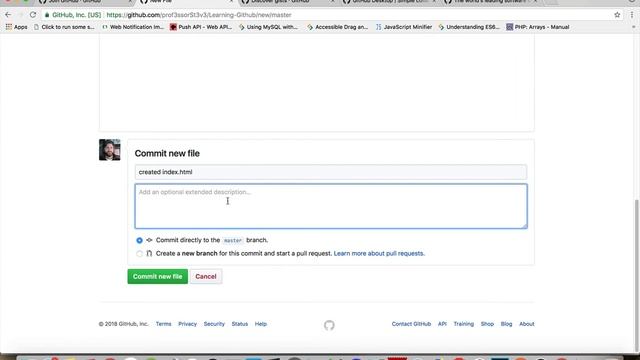Open the footer Status link

pyautogui.click(x=240, y=324)
